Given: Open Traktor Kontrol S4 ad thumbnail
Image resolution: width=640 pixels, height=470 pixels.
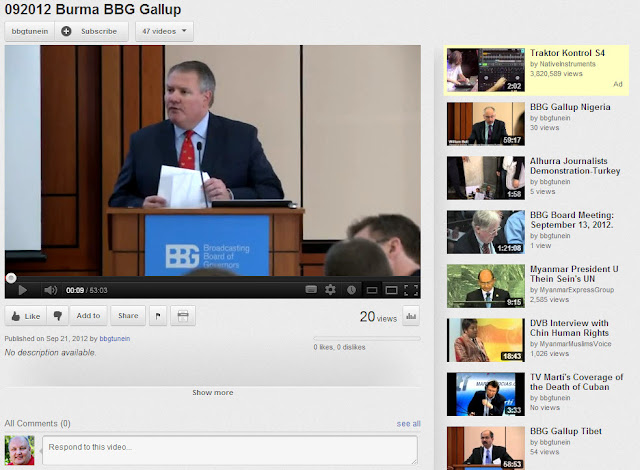Looking at the screenshot, I should tap(486, 70).
